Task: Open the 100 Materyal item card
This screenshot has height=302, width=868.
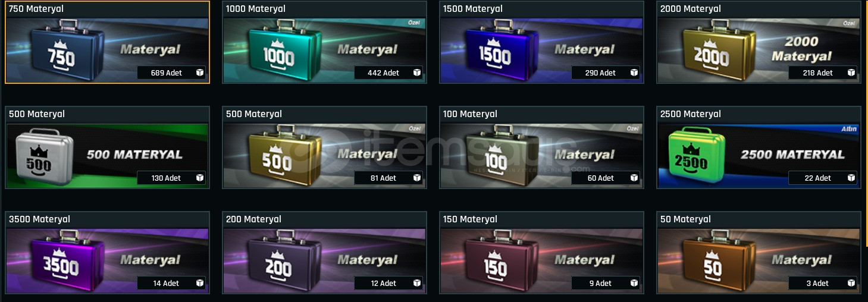Action: point(541,147)
